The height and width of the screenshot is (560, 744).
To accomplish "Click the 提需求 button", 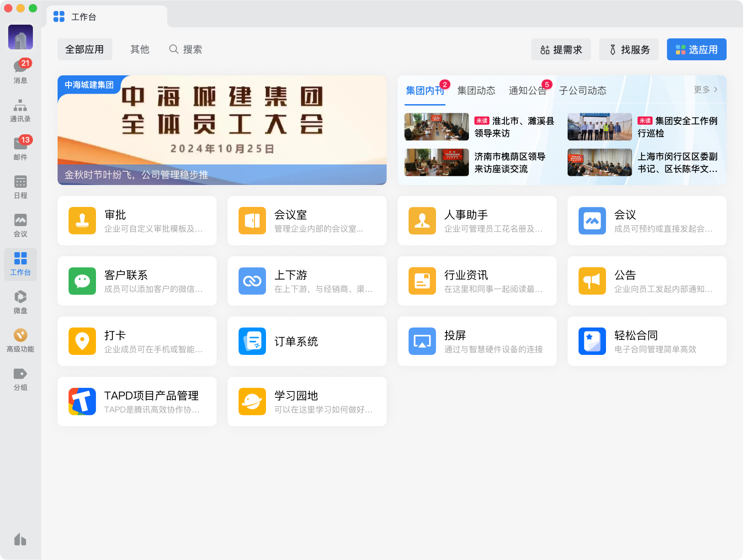I will 561,49.
